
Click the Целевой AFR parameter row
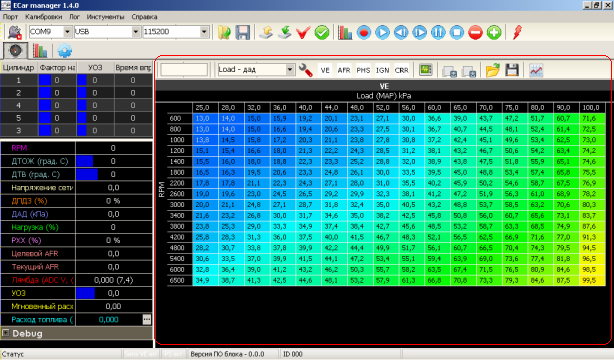[76, 253]
